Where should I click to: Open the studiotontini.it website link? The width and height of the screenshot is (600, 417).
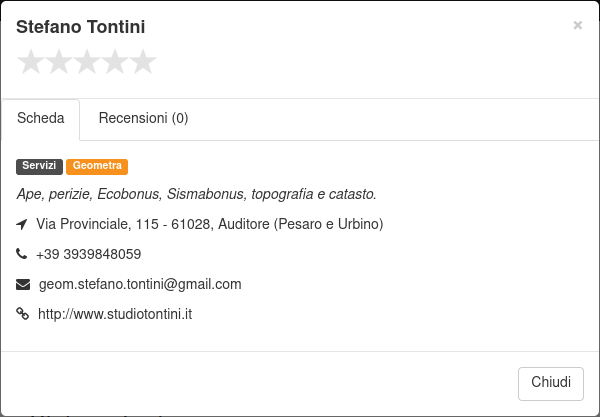115,314
